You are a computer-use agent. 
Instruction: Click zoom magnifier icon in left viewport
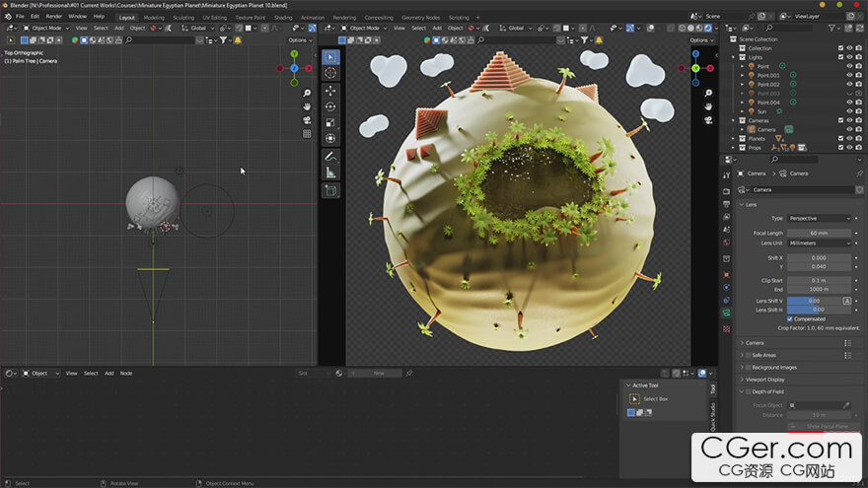pyautogui.click(x=307, y=93)
